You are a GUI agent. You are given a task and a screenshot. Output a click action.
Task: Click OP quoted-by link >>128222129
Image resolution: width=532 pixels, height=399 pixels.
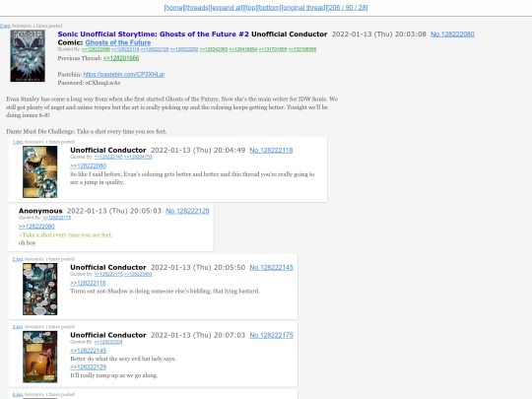[155, 49]
